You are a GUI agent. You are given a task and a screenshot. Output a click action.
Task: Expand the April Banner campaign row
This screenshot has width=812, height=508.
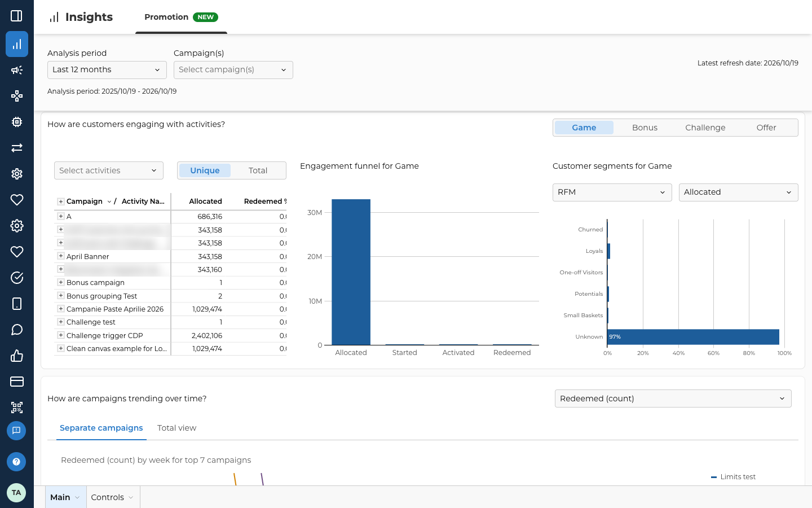[61, 256]
